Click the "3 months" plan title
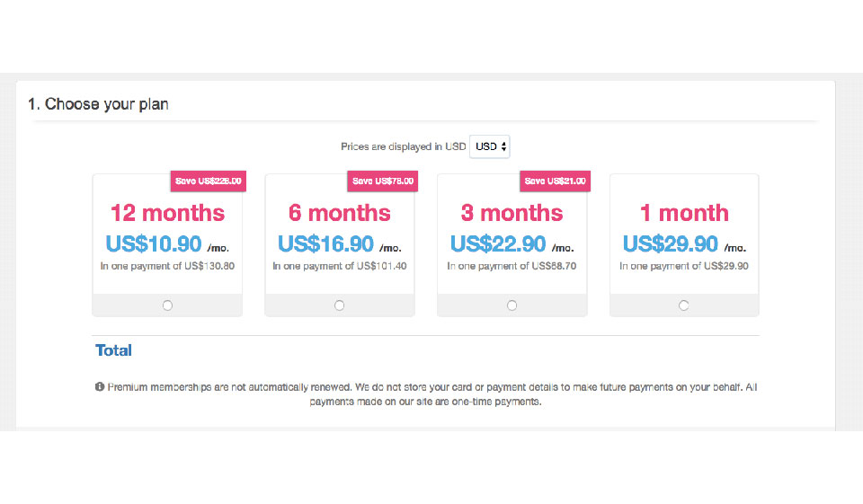Viewport: 863px width, 504px height. pyautogui.click(x=512, y=213)
